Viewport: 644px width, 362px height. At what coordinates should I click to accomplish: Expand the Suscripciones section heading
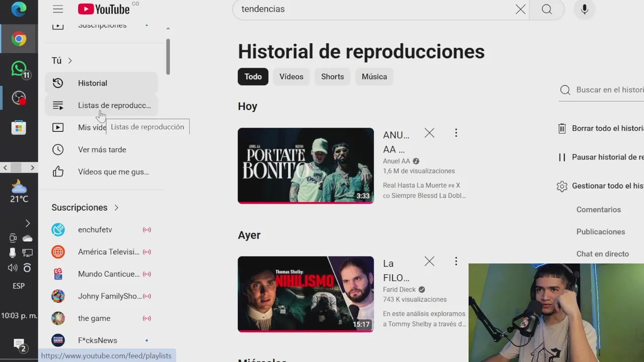pos(85,207)
